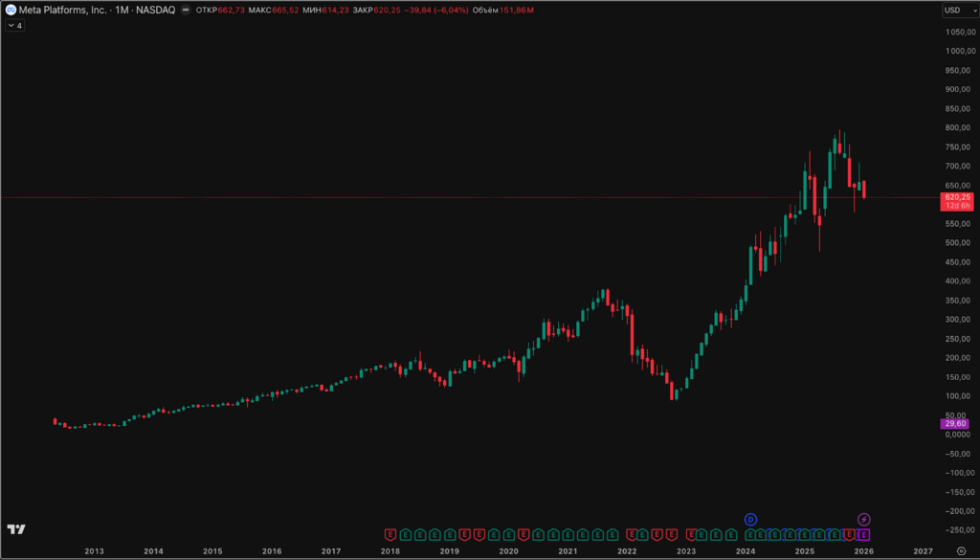Screen dimensions: 980x560
Task: Click the market status icon beside NASDAQ
Action: pos(186,11)
